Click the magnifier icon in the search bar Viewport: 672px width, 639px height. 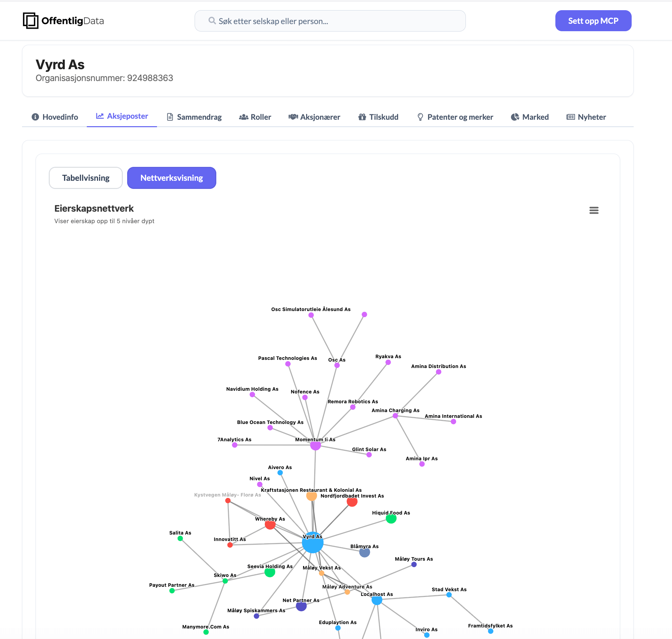(x=212, y=20)
